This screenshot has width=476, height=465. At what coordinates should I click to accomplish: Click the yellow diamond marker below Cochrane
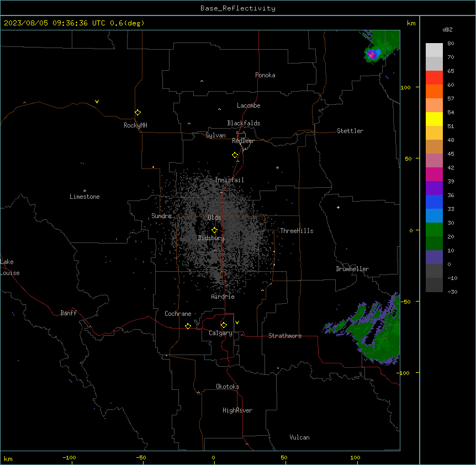pyautogui.click(x=188, y=326)
